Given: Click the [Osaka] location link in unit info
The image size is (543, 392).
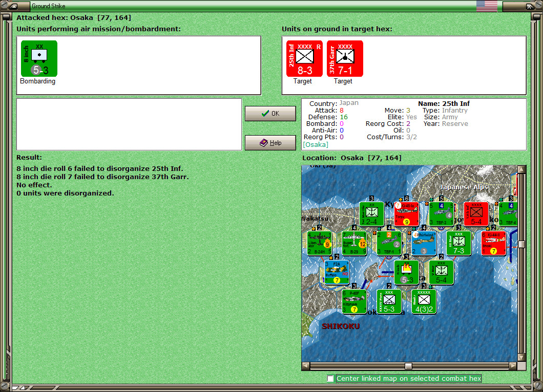Looking at the screenshot, I should [316, 145].
